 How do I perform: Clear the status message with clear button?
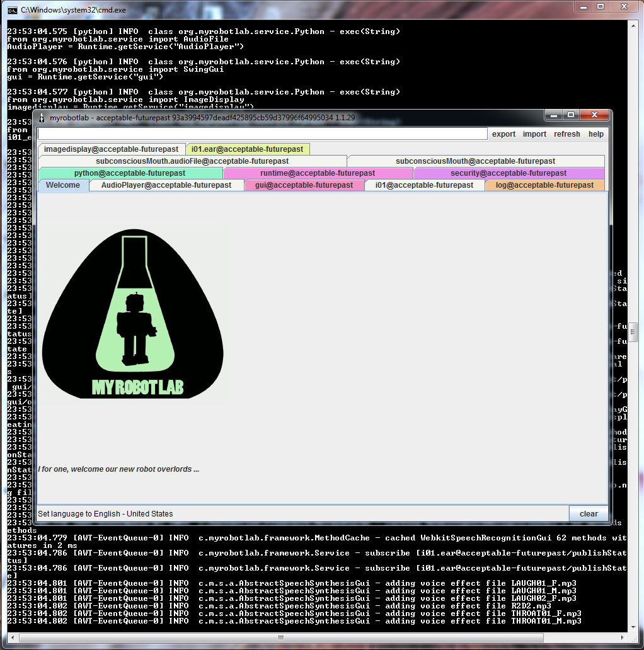(x=589, y=514)
